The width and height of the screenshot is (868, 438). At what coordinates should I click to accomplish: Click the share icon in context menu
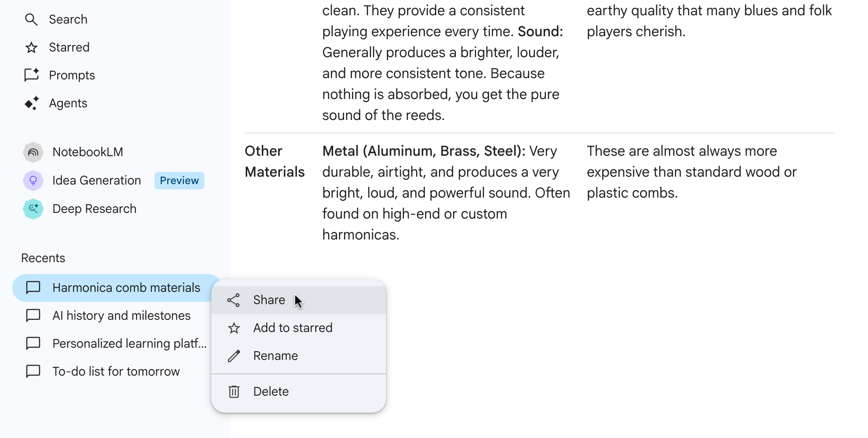click(x=234, y=300)
